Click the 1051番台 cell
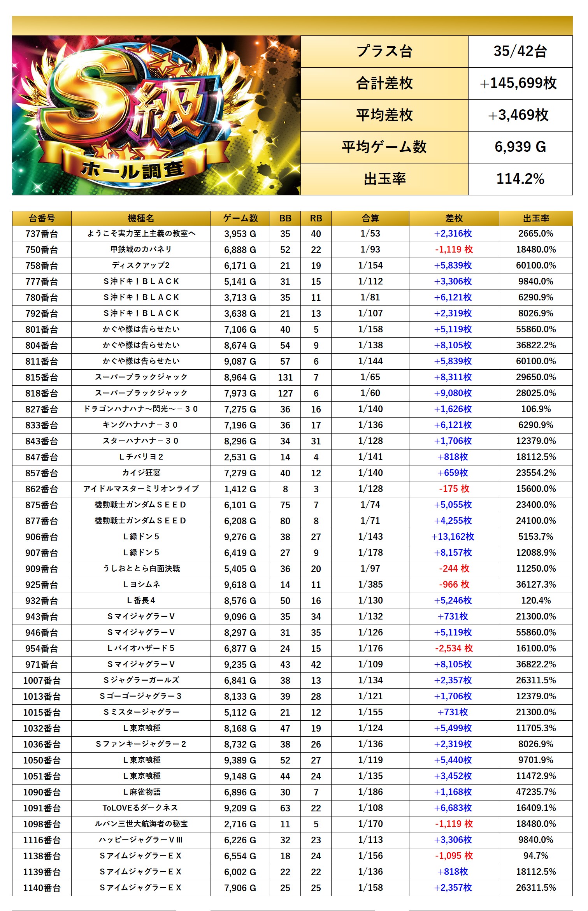This screenshot has width=588, height=911. pyautogui.click(x=42, y=776)
